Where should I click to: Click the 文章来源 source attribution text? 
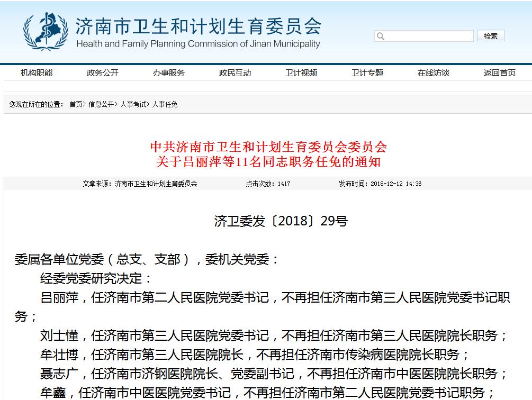pos(140,184)
